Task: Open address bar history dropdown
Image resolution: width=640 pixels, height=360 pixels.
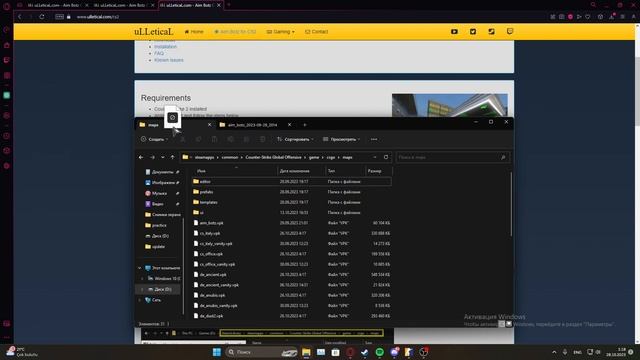Action: pyautogui.click(x=375, y=157)
